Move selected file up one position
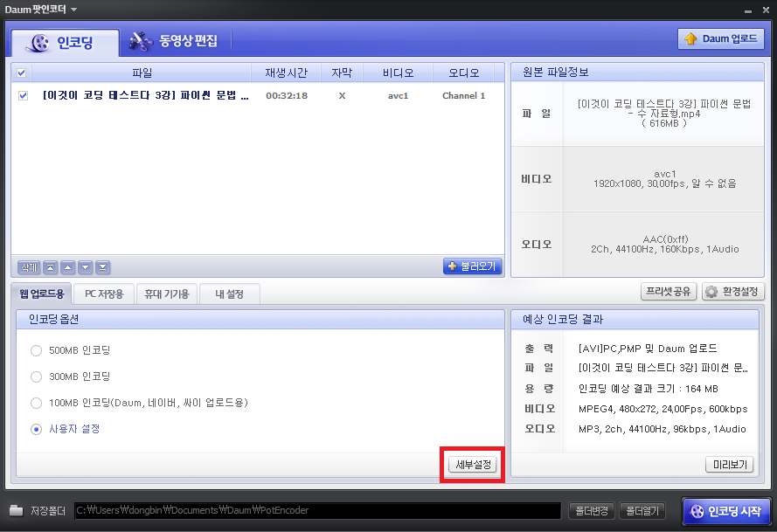Image resolution: width=777 pixels, height=532 pixels. [68, 267]
